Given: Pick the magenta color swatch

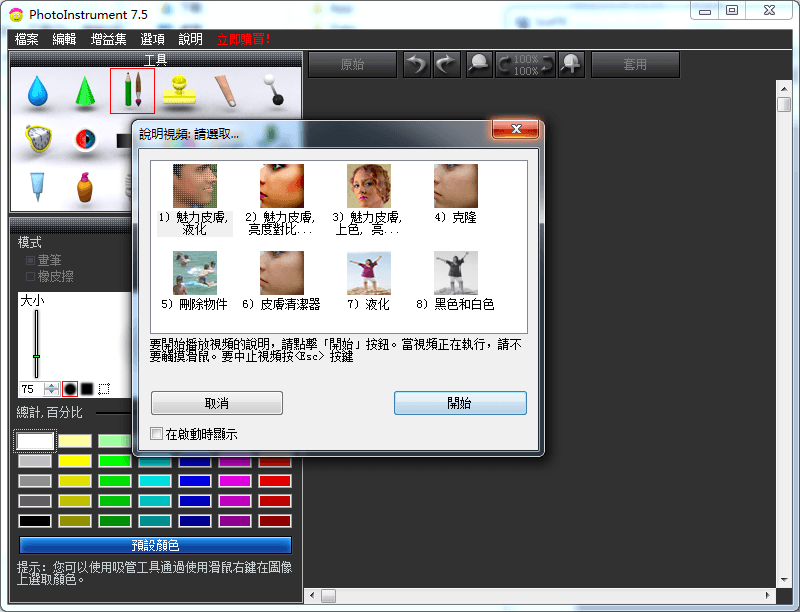Looking at the screenshot, I should click(x=235, y=481).
